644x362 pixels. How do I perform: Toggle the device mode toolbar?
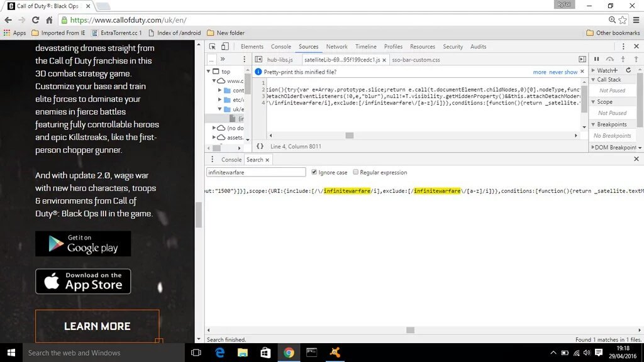pos(225,47)
